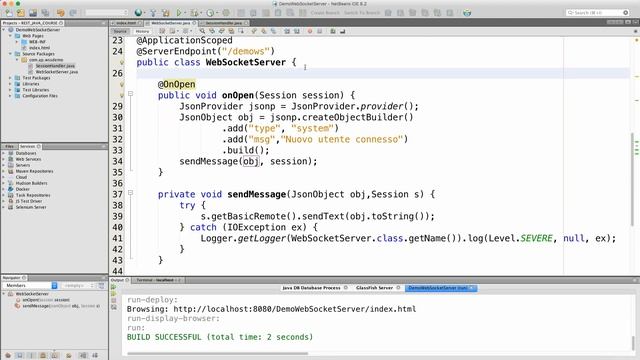The width and height of the screenshot is (640, 360).
Task: Click the stop icon in Output panel sidebar
Action: [113, 300]
